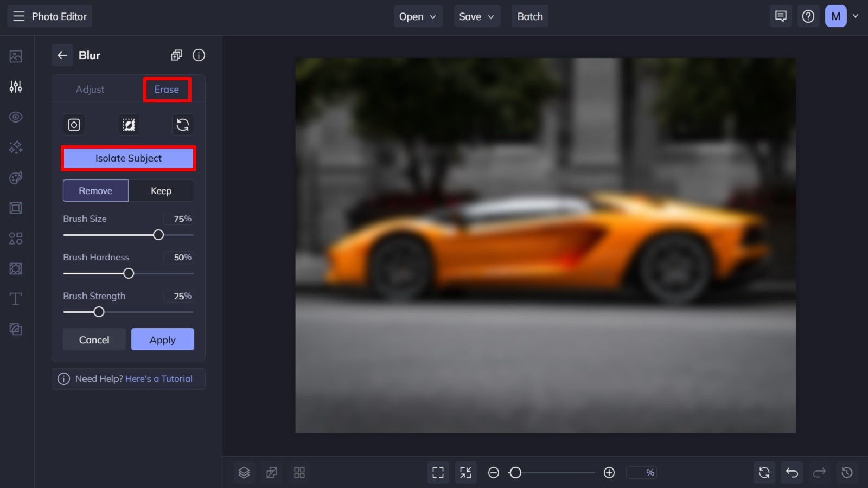Viewport: 868px width, 488px height.
Task: Click the invert mask icon in the Blur panel
Action: 128,125
